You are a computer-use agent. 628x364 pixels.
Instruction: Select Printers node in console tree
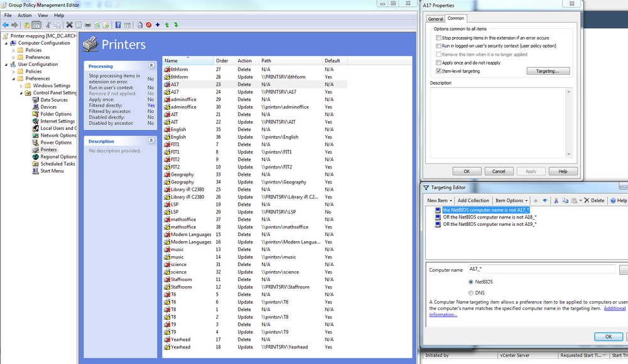[48, 149]
